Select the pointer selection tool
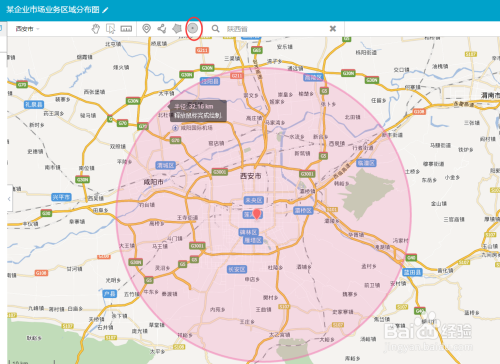Viewport: 500px width, 364px height. (x=110, y=29)
